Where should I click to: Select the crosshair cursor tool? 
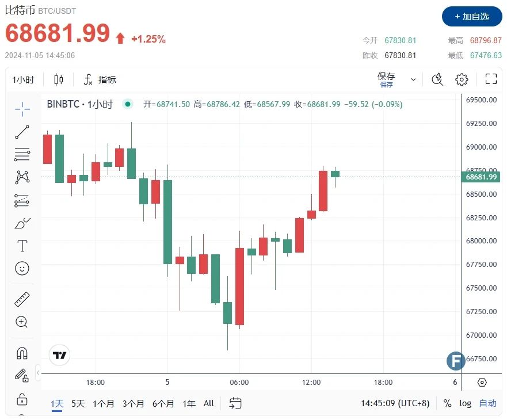click(x=22, y=109)
